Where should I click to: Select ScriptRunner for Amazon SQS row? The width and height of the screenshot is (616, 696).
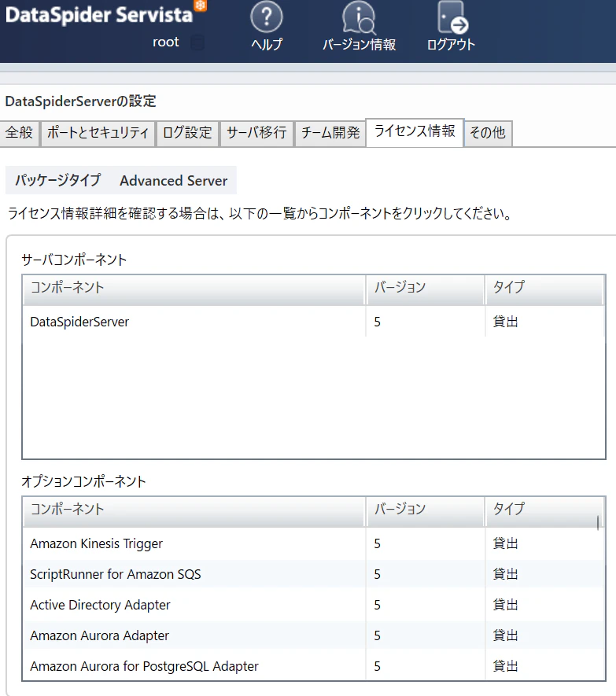(x=314, y=574)
